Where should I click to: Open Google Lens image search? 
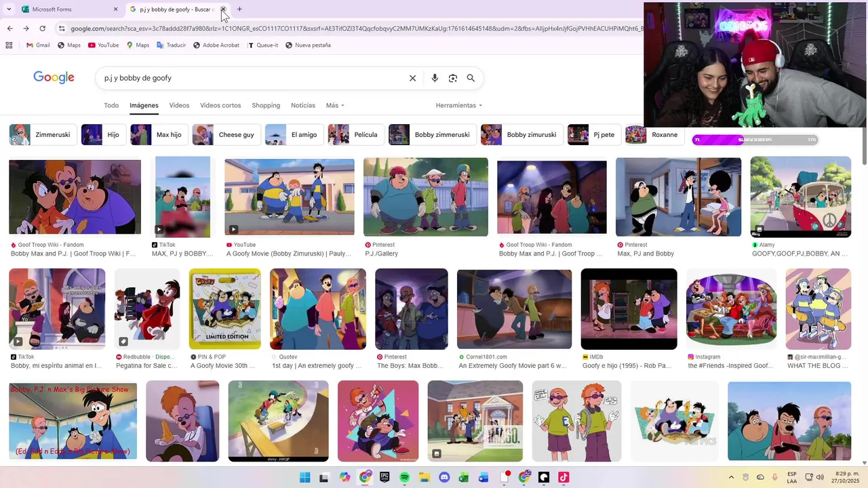click(453, 78)
